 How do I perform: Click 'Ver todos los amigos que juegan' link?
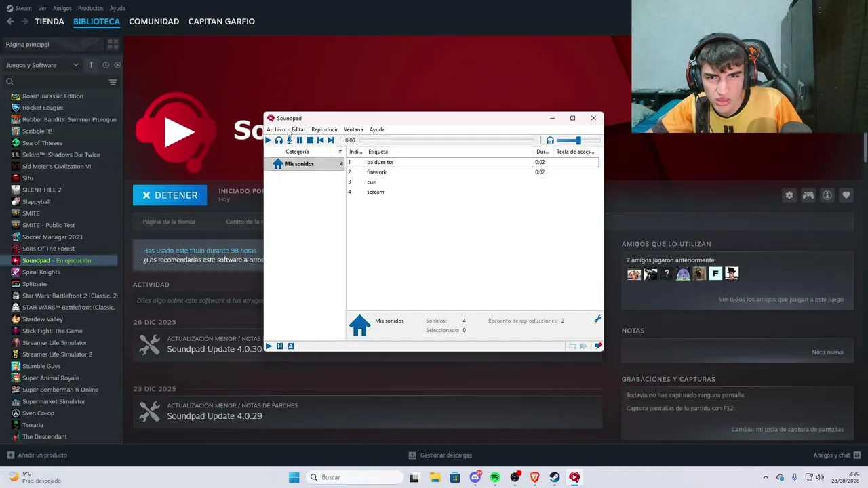pos(781,300)
